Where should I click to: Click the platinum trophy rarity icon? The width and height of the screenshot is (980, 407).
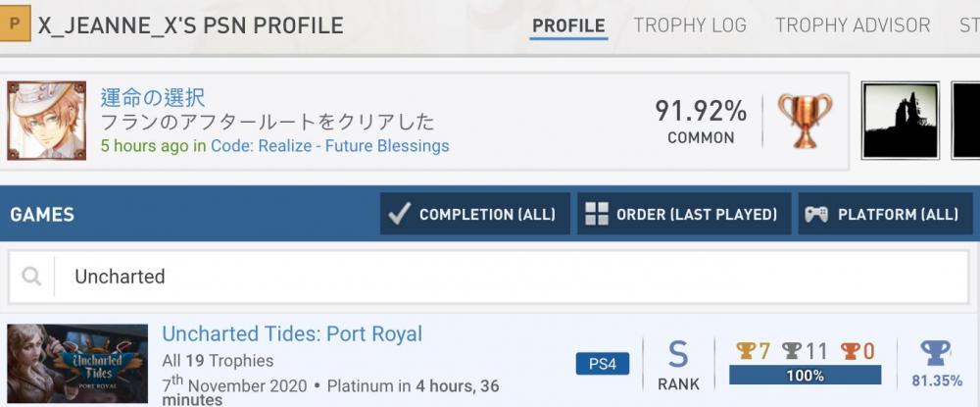pos(936,354)
